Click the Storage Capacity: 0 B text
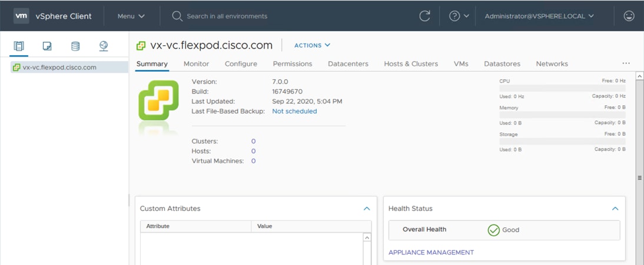 (x=610, y=149)
